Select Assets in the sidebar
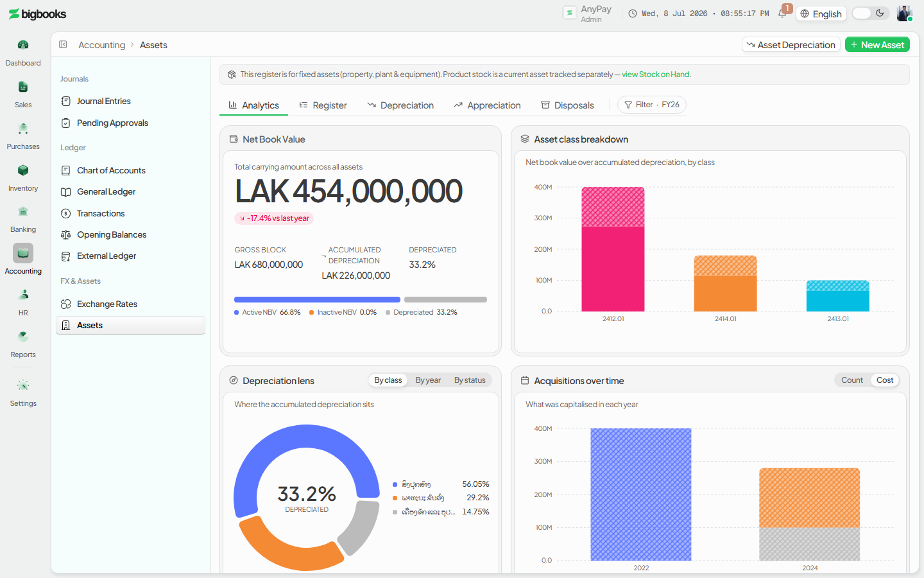Image resolution: width=924 pixels, height=578 pixels. (x=130, y=325)
